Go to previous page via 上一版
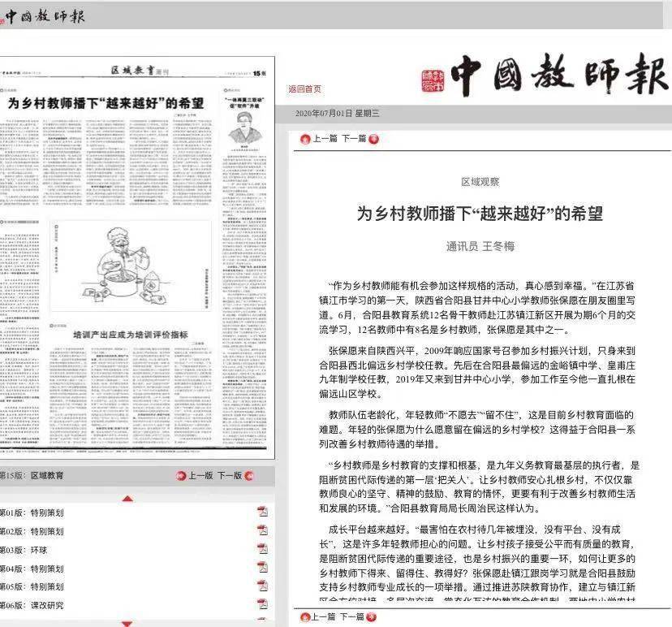This screenshot has width=672, height=627. 200,475
